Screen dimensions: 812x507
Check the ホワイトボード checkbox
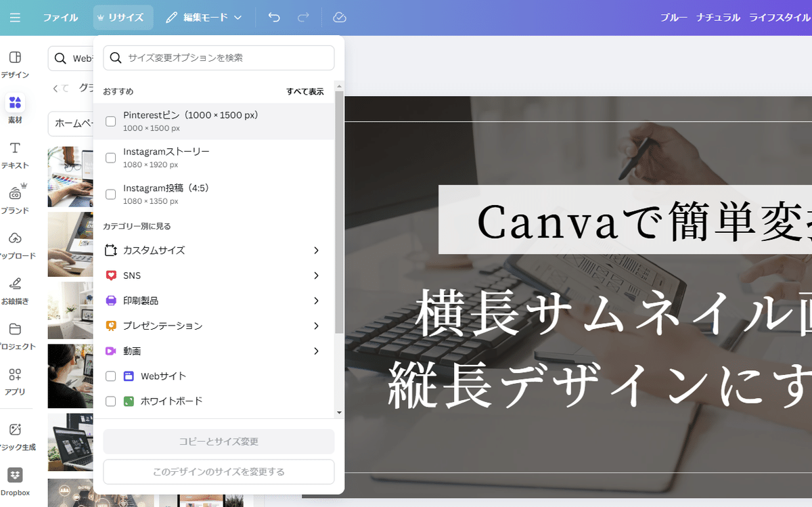coord(111,401)
